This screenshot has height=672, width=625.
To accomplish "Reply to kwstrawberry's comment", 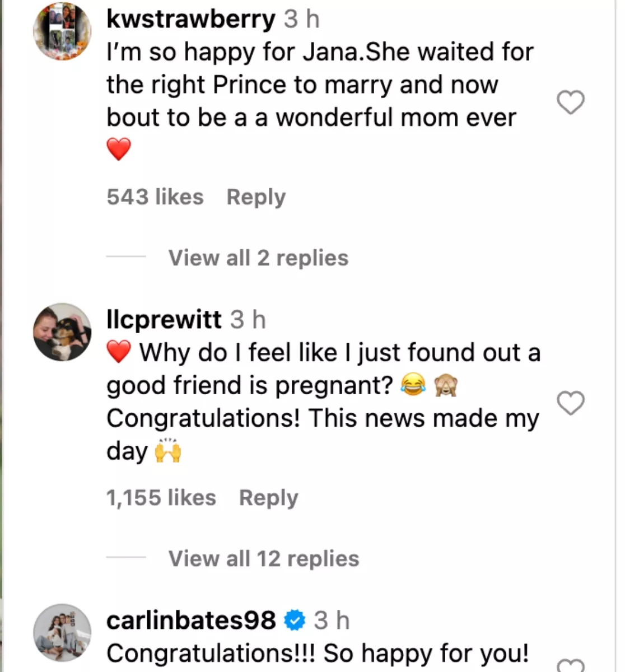I will coord(256,197).
